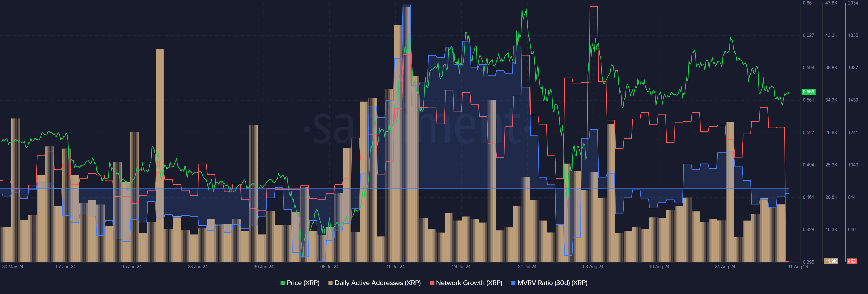Image resolution: width=868 pixels, height=294 pixels.
Task: Click the 31 Jul 24 date label
Action: coord(527,267)
